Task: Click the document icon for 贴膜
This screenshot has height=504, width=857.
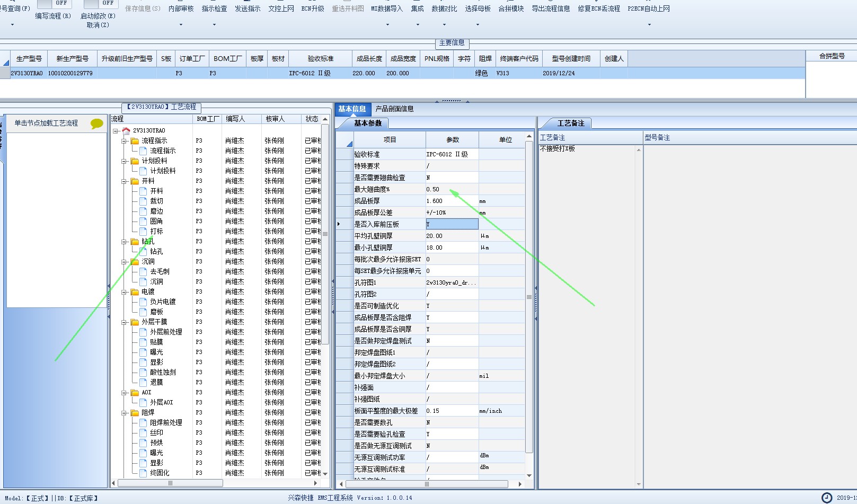Action: pyautogui.click(x=143, y=342)
